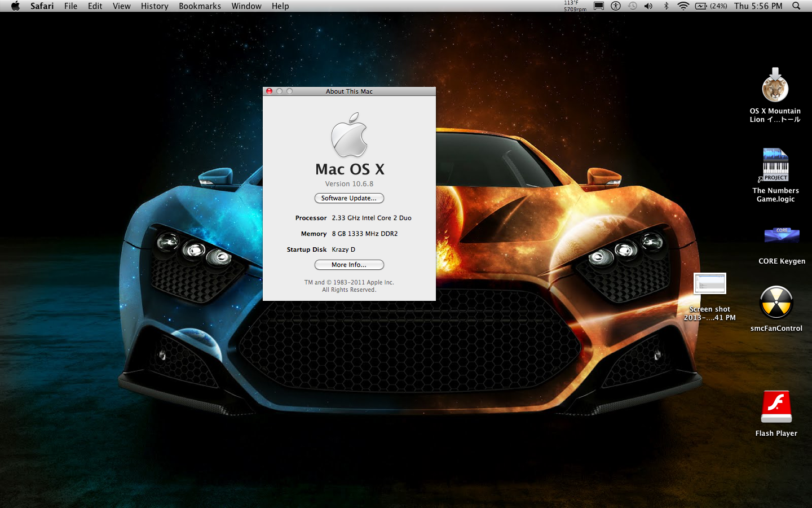Click the Version 10.6.8 text
Viewport: 812px width, 508px height.
pos(349,184)
